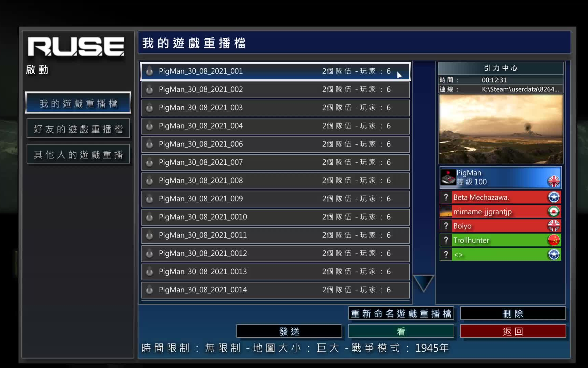Click the 重新命名遊戲重播檔 button
This screenshot has width=588, height=368.
(401, 313)
